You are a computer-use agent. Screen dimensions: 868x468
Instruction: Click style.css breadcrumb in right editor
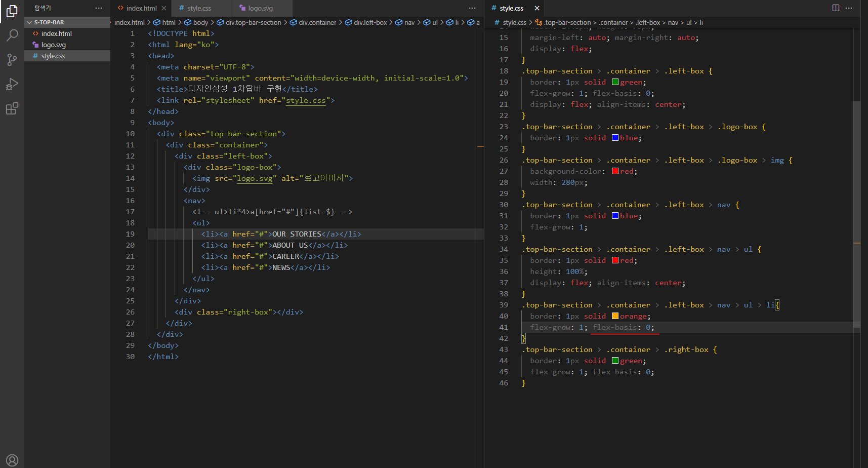point(510,22)
